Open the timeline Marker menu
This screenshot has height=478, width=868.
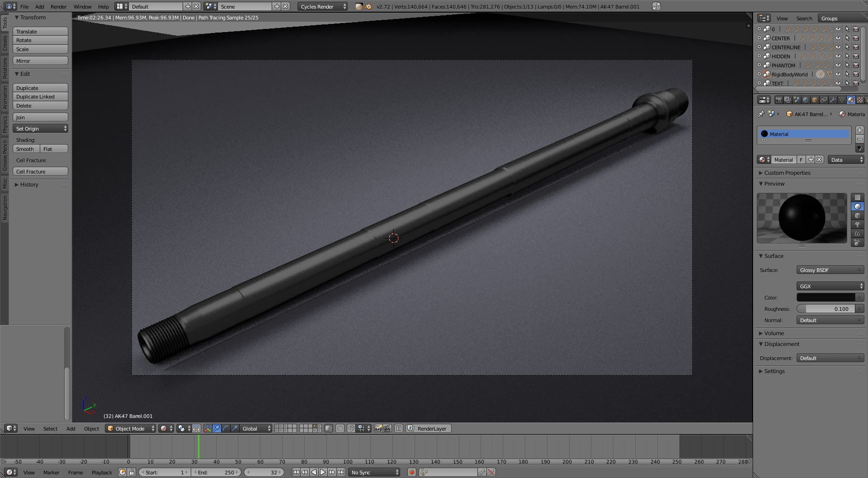(51, 472)
